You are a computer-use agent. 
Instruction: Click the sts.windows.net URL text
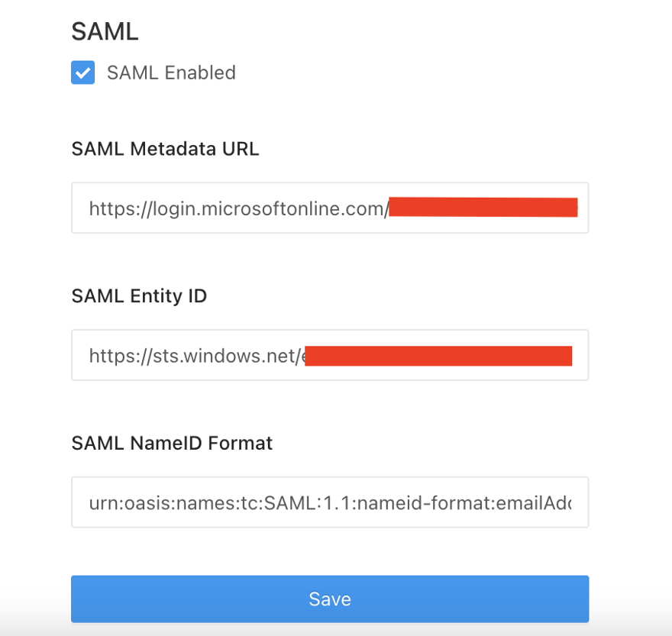coord(195,356)
